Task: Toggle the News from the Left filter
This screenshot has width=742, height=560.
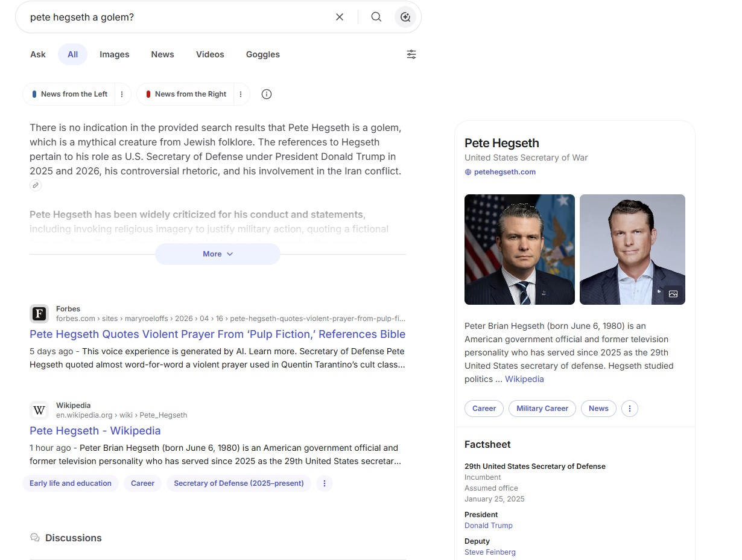Action: coord(70,94)
